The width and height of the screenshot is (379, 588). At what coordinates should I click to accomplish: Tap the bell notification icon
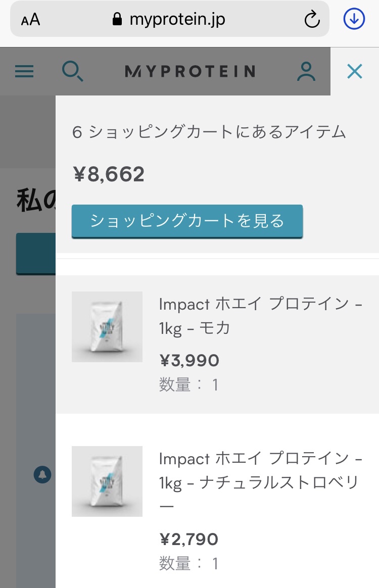coord(42,475)
